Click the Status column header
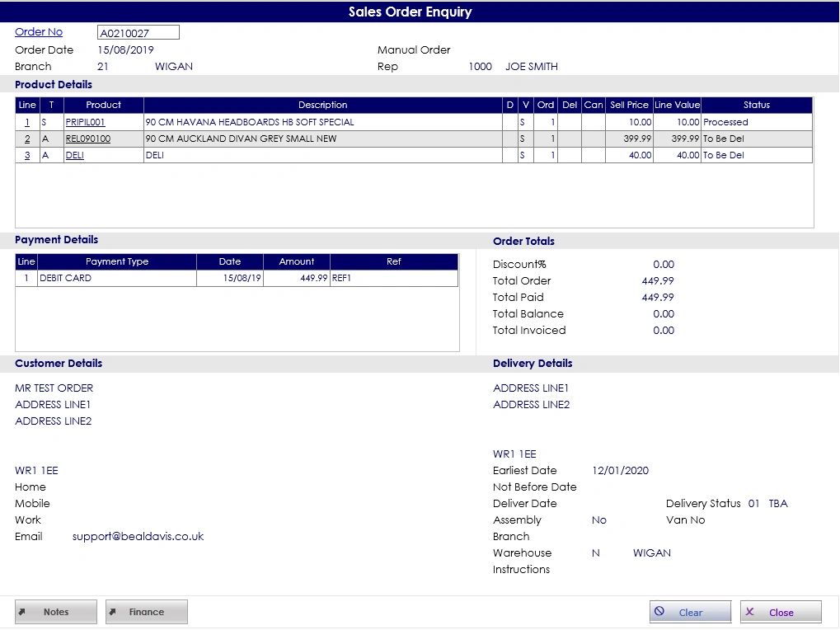Viewport: 840px width, 630px height. pos(756,106)
